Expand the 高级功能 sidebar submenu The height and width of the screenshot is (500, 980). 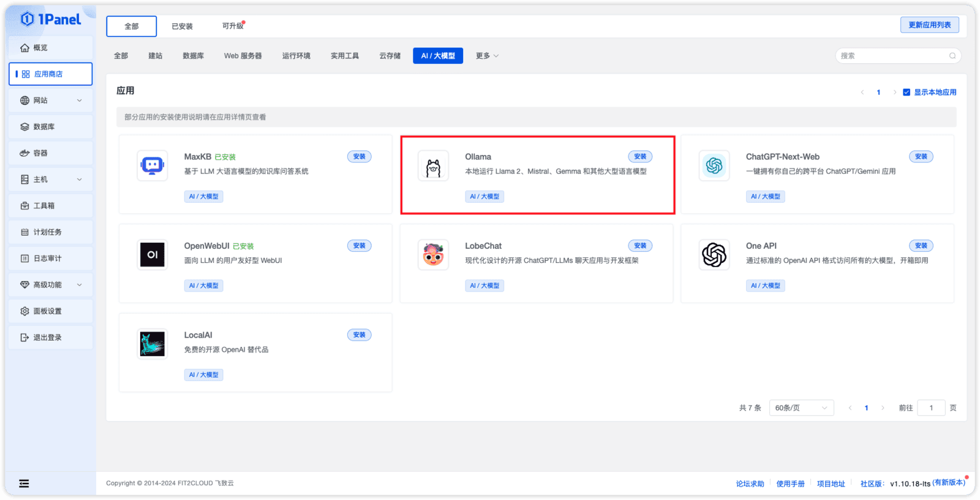[x=80, y=285]
